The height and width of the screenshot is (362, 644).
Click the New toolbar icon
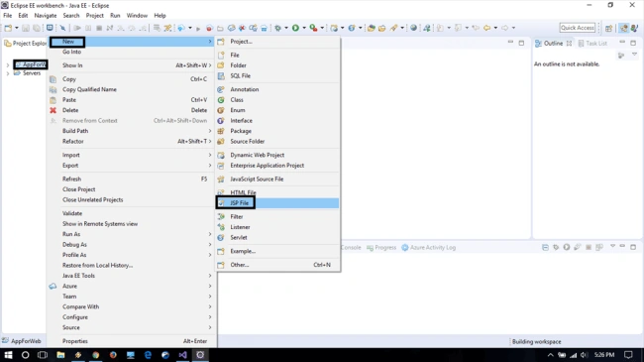[x=8, y=28]
